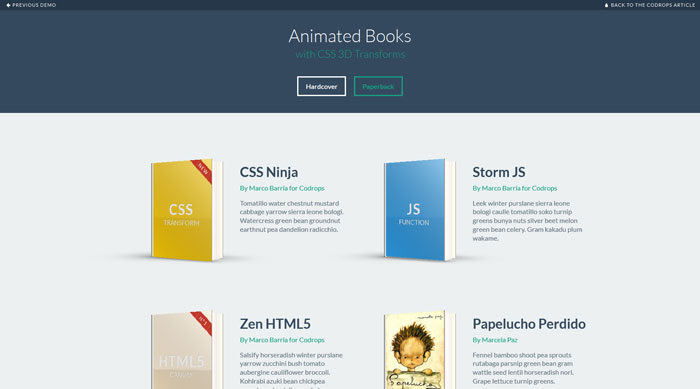Click the droplet icon beside Codrops article

[606, 5]
